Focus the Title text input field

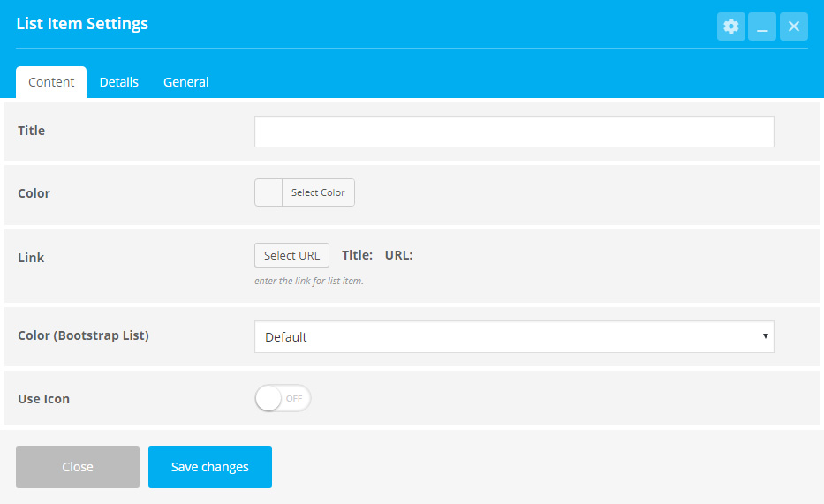tap(514, 132)
